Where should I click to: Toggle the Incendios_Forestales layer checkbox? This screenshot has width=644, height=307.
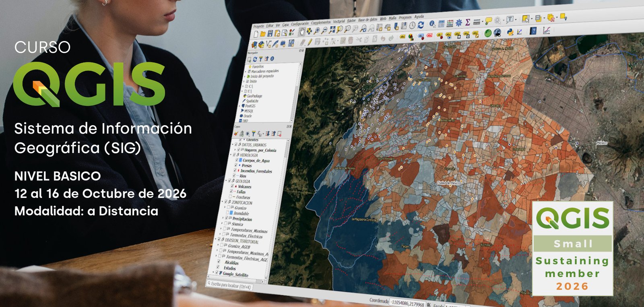(x=235, y=171)
